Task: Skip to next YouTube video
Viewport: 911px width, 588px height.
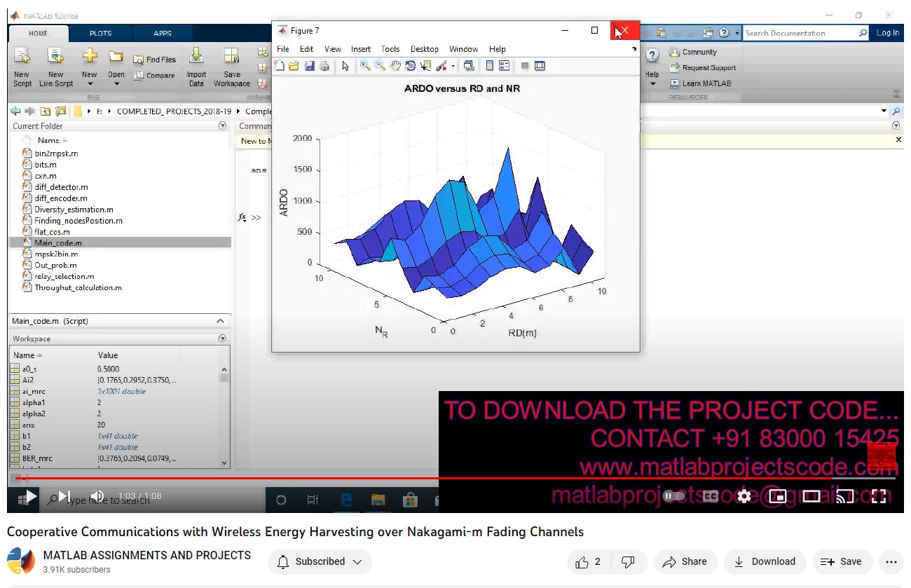Action: click(64, 496)
